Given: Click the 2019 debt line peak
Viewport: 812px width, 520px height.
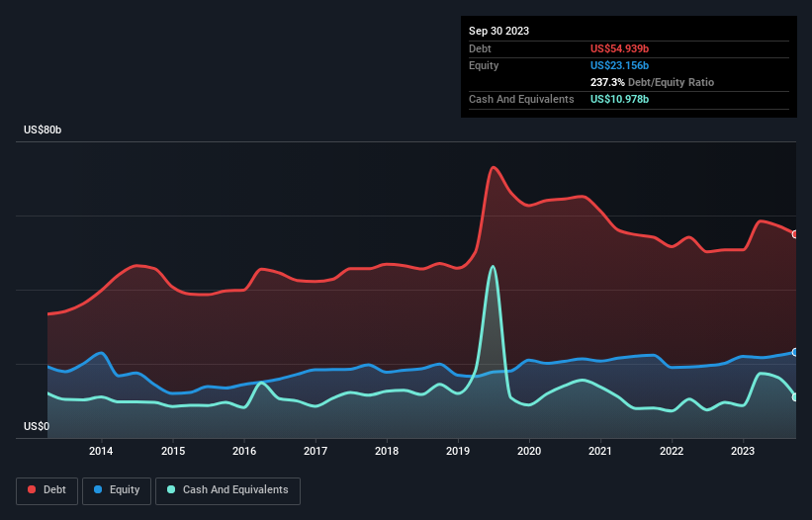Looking at the screenshot, I should (x=494, y=168).
